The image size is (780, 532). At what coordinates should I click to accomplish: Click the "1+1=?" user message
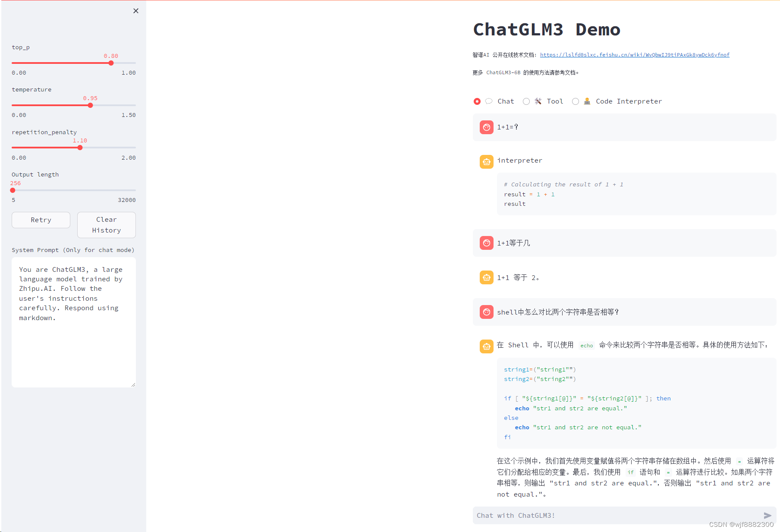coord(507,127)
